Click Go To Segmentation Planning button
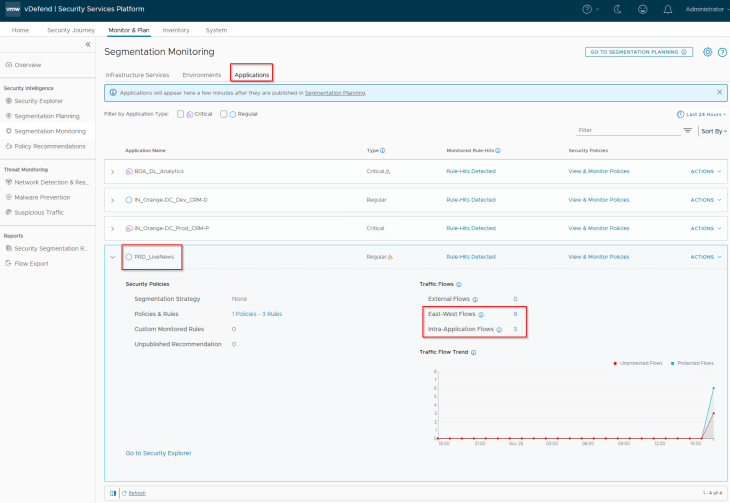 pyautogui.click(x=638, y=52)
